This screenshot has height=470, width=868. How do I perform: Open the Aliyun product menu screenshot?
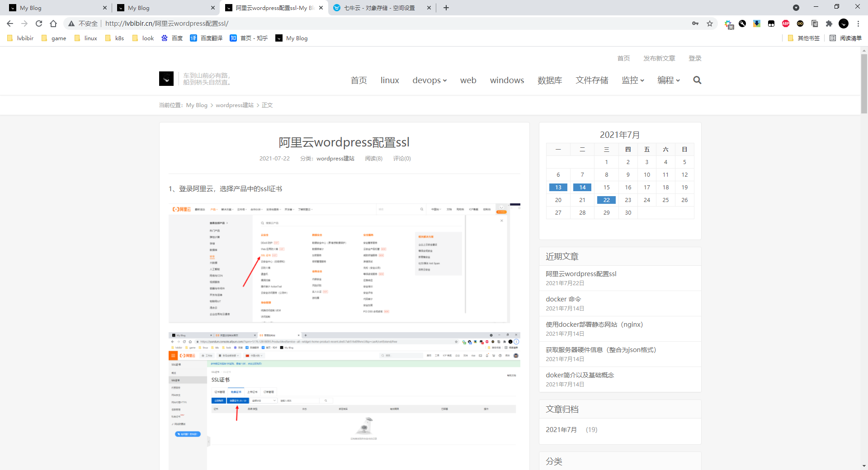(x=344, y=263)
